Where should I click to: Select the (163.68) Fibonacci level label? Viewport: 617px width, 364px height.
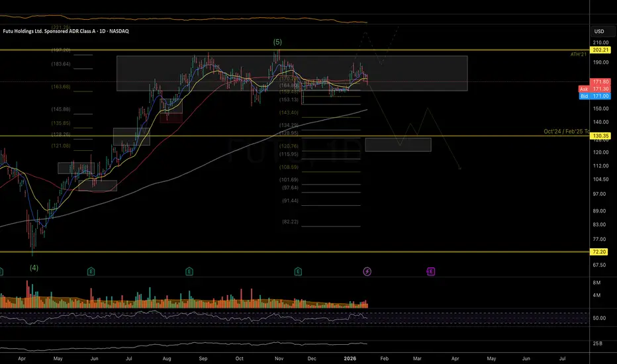pyautogui.click(x=61, y=87)
